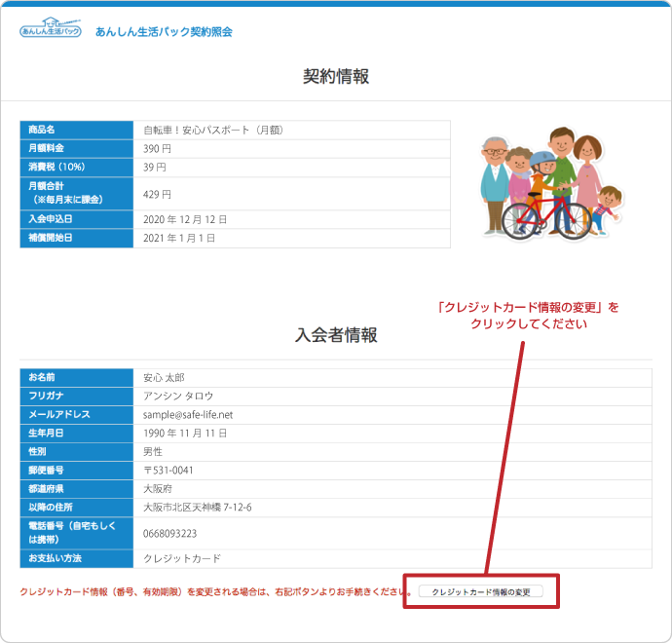Screen dimensions: 672x643
Task: Click the 性別 label cell
Action: pyautogui.click(x=77, y=452)
